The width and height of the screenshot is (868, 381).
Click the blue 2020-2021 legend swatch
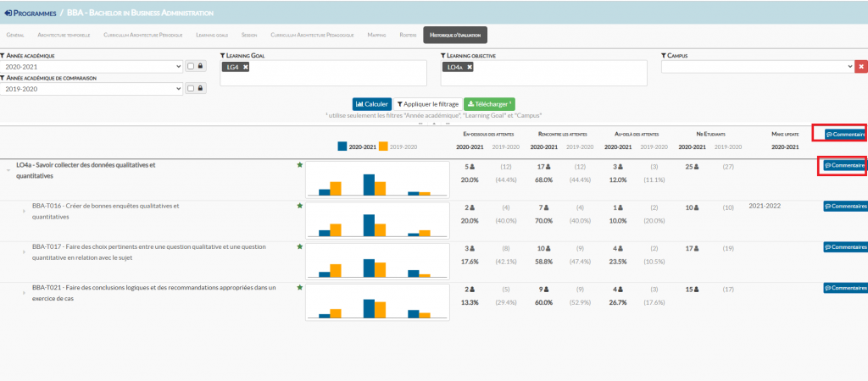(x=342, y=146)
